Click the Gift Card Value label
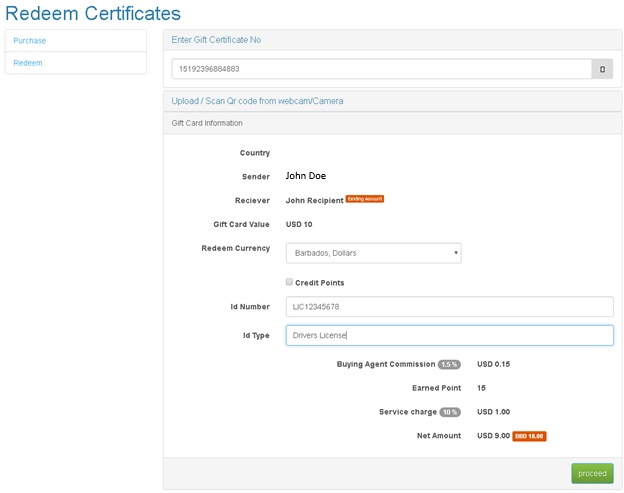 tap(242, 224)
